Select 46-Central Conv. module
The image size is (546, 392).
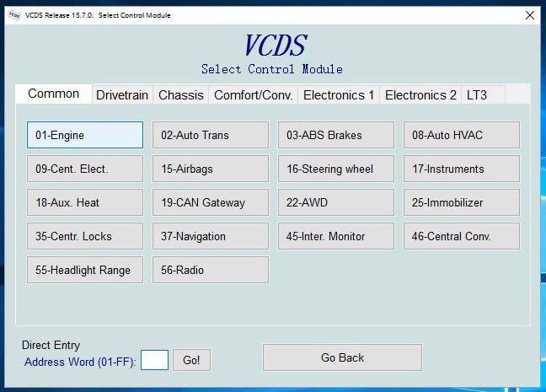[x=462, y=236]
